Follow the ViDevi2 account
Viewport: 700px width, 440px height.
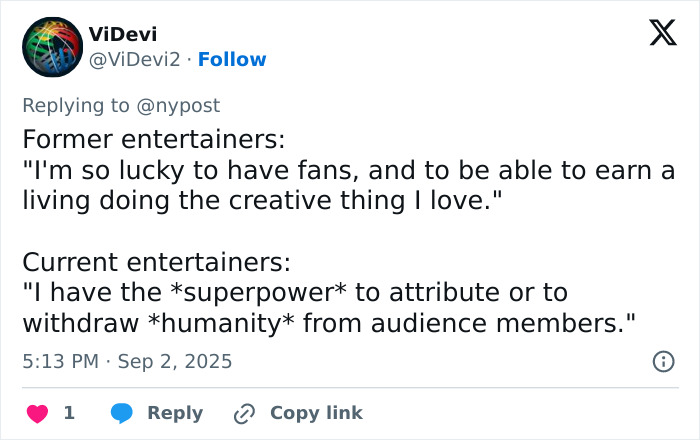[x=232, y=60]
